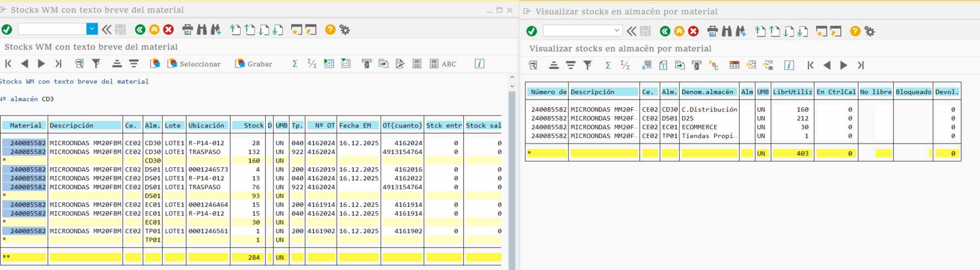This screenshot has height=270, width=980.
Task: Click the Grabar button
Action: [x=254, y=64]
